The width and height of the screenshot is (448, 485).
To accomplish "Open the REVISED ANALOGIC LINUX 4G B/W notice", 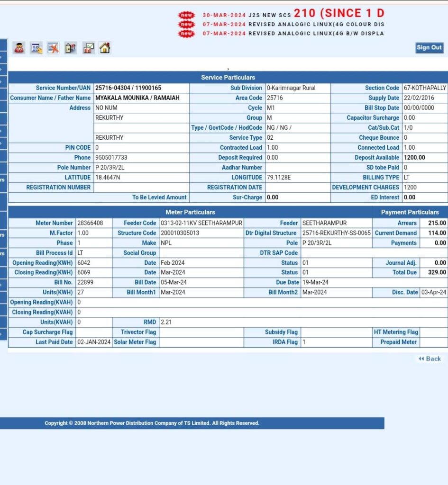I will coord(293,34).
